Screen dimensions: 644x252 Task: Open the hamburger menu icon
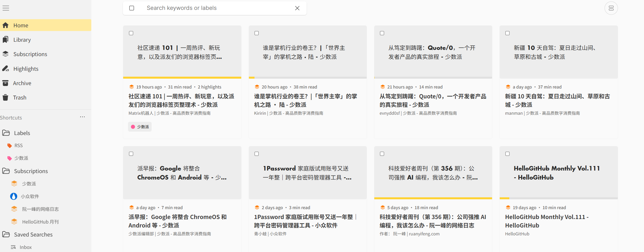[x=6, y=8]
